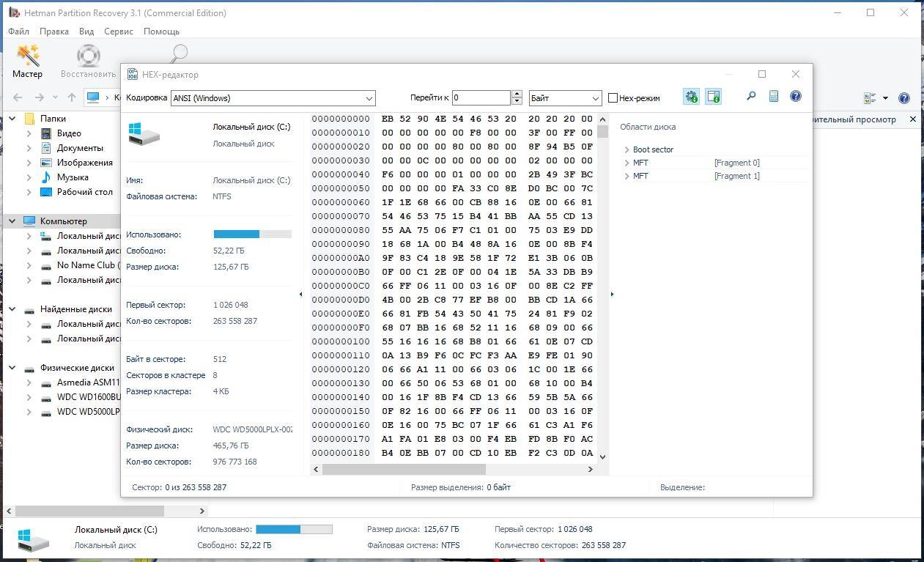The image size is (924, 562).
Task: Open main window help icon
Action: (904, 97)
